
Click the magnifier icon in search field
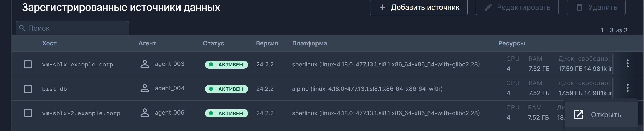tap(22, 28)
